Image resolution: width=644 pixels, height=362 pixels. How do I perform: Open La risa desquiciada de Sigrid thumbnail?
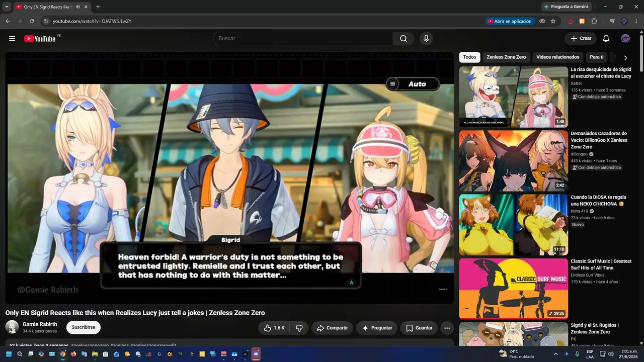point(513,97)
